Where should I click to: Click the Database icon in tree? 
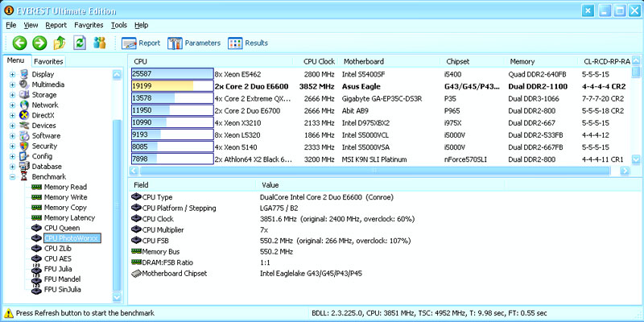[24, 167]
